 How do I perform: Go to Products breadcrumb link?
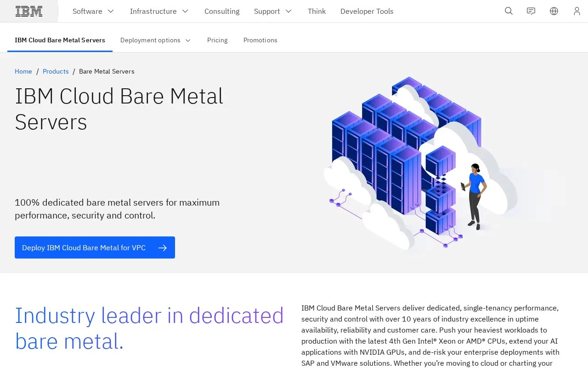[x=56, y=71]
